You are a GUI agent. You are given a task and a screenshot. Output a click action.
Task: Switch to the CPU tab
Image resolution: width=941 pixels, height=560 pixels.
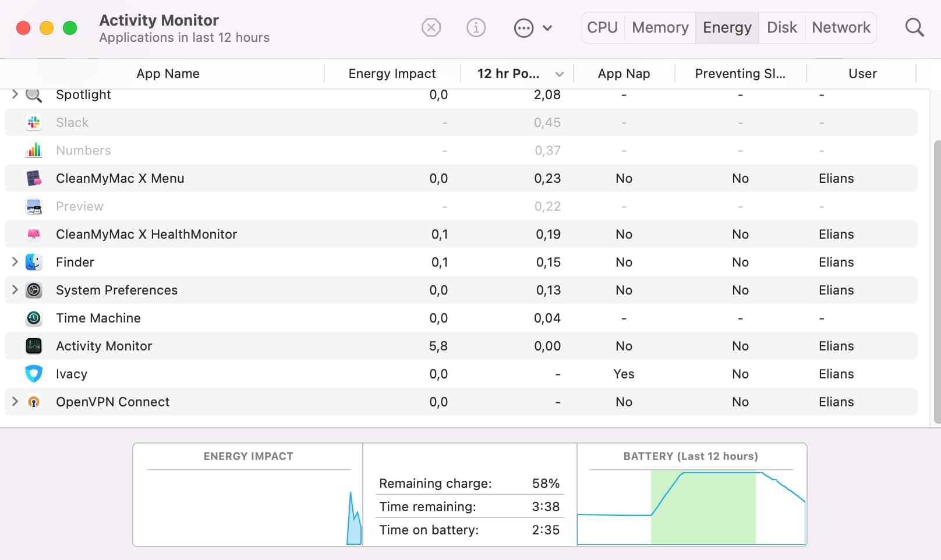point(602,27)
